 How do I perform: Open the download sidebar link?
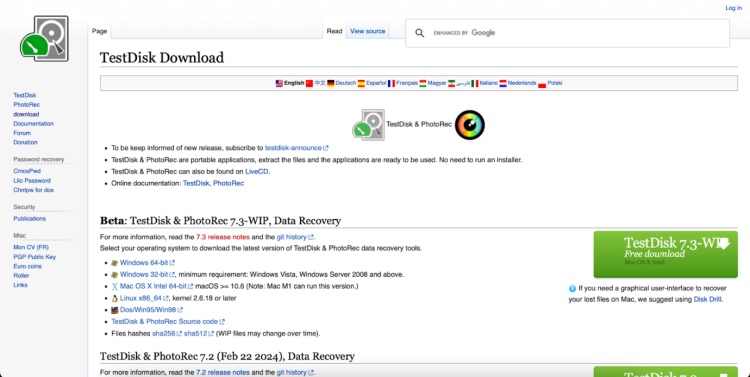[26, 114]
